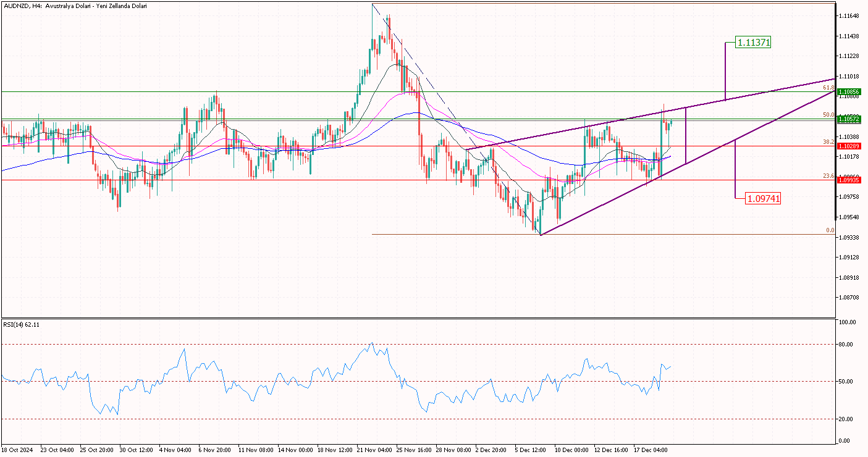868x457 pixels.
Task: Click the 18 Nov 12:00 time label
Action: (x=335, y=450)
